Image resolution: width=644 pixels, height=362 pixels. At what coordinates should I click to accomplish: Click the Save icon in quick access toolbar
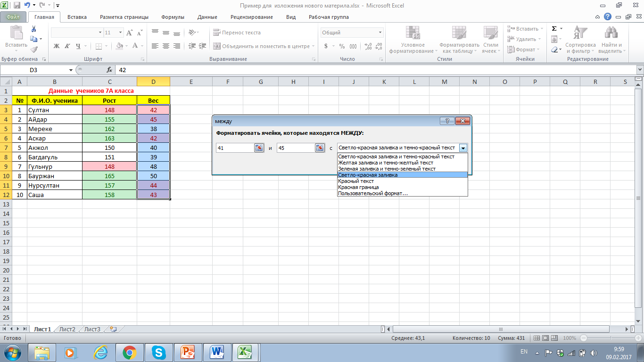[x=17, y=6]
